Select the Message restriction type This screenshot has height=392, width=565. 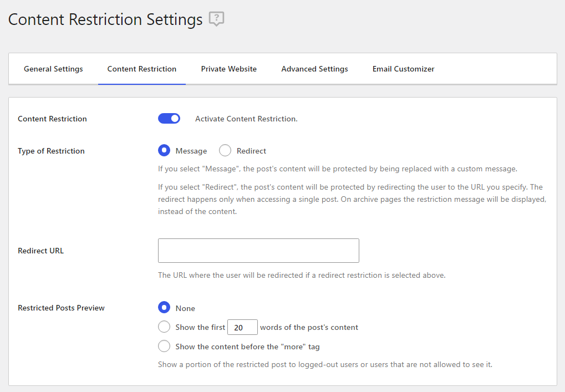pos(164,150)
